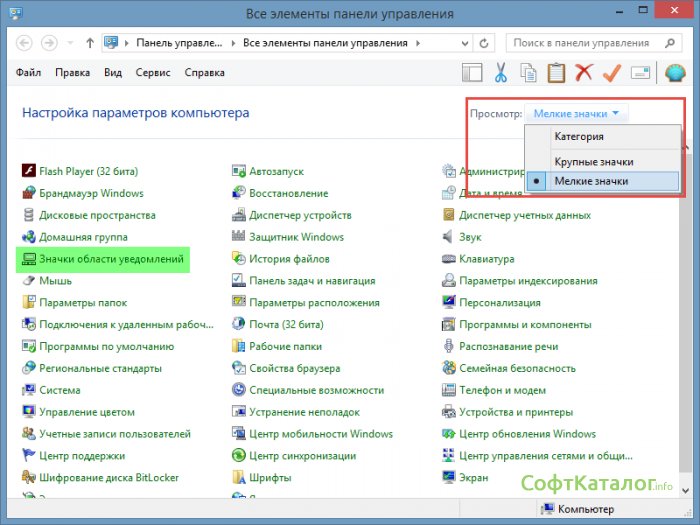Open Classic Shell settings via shell icon

click(675, 73)
